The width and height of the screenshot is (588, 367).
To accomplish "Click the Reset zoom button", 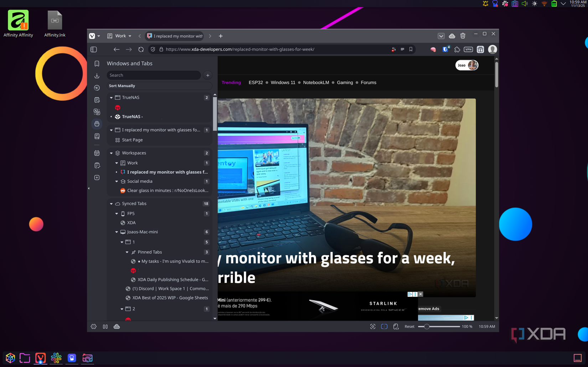I will click(409, 326).
